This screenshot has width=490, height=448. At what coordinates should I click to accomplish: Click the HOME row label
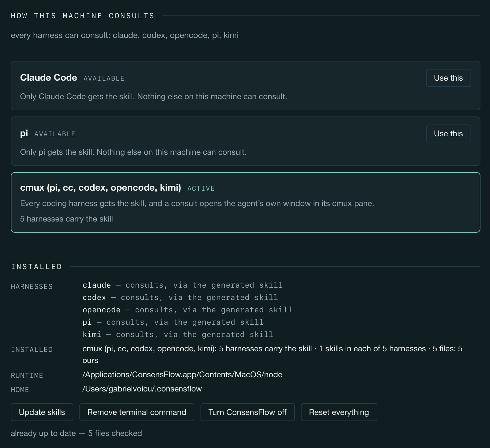tap(20, 390)
